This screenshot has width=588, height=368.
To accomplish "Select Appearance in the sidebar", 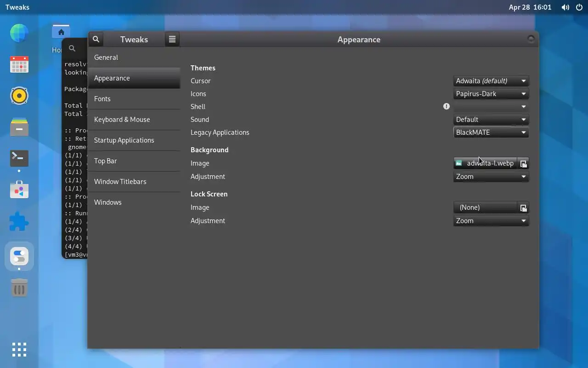I will pos(134,78).
